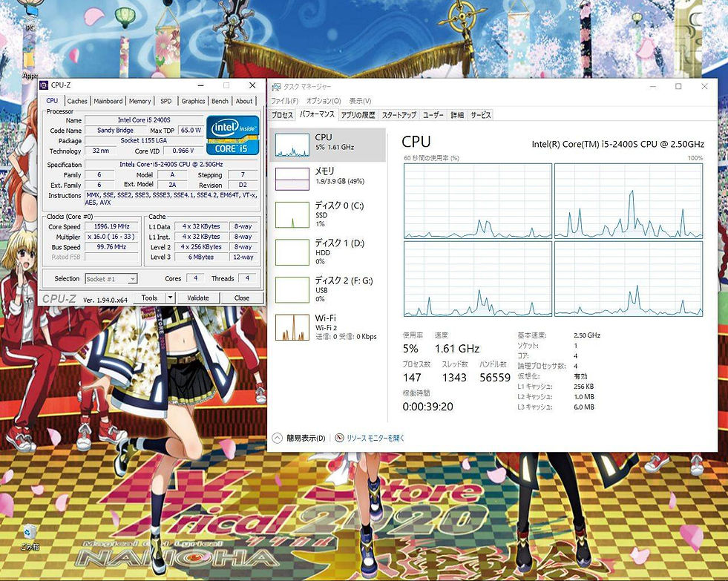Select ディスク 0 (C:) SSD in sidebar
Screen dimensions: 728x581
[x=328, y=214]
